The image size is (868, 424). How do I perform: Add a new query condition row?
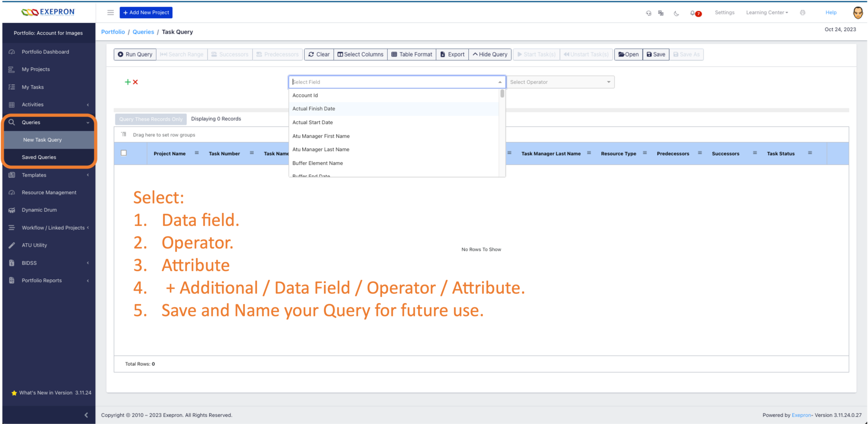[128, 82]
